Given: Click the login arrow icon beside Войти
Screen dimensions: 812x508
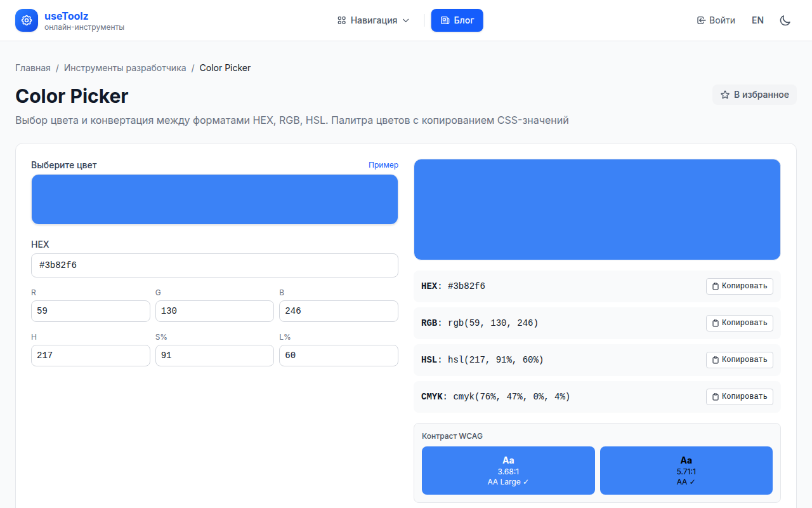Looking at the screenshot, I should (x=701, y=20).
